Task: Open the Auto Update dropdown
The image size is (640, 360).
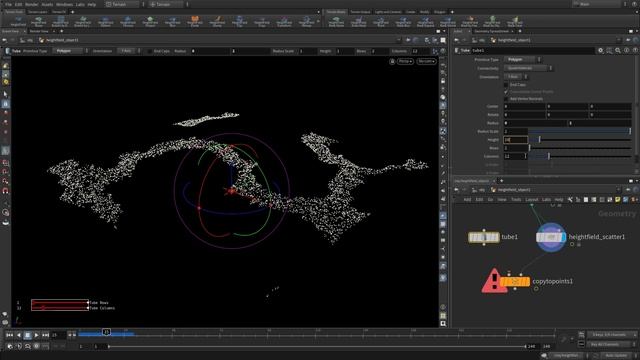Action: click(x=618, y=356)
